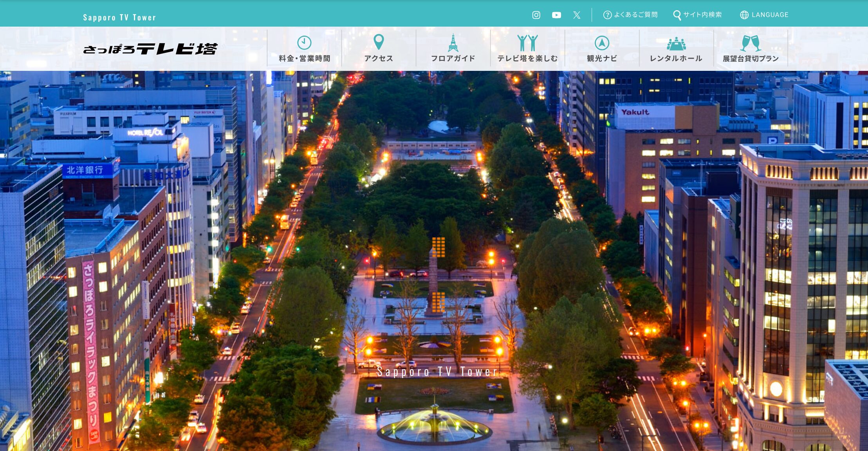Click the tower Floor Guide icon
Screen dimensions: 868x451
(x=453, y=43)
